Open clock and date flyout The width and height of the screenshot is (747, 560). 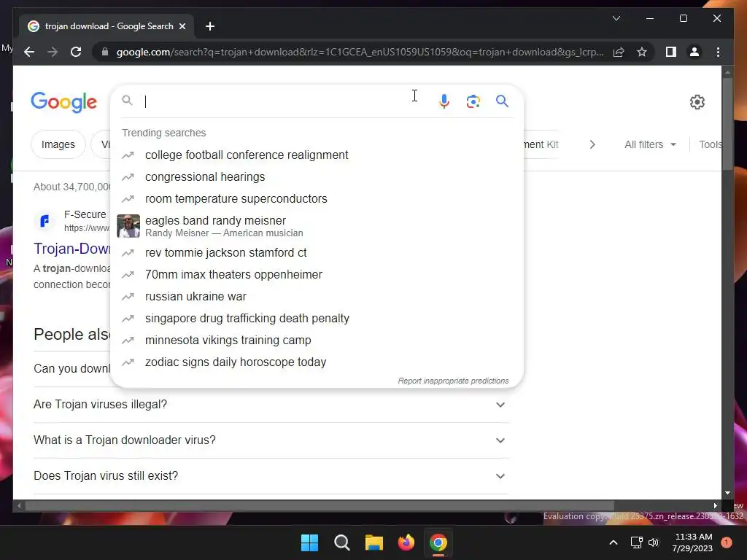coord(693,542)
